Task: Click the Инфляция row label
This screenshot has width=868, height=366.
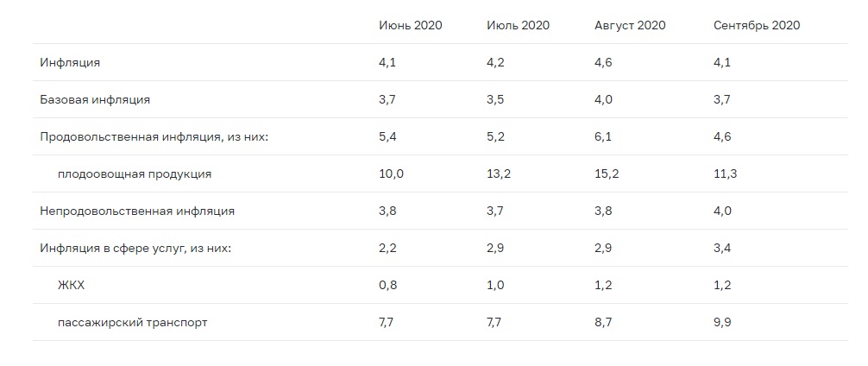Action: click(70, 62)
